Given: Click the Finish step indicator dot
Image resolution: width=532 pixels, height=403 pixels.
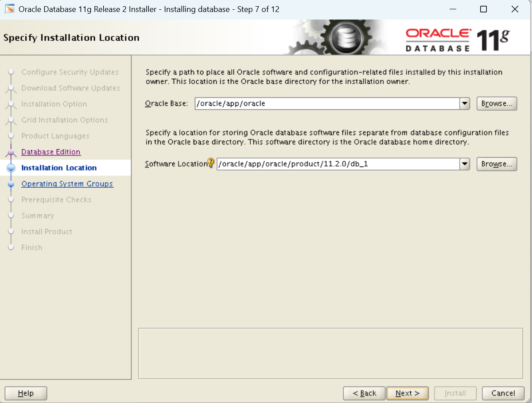Looking at the screenshot, I should click(x=11, y=248).
